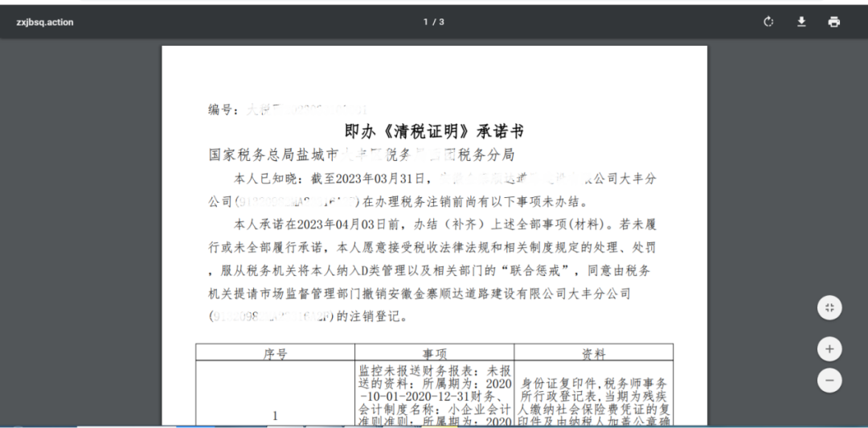Select the 序号 table column header
The height and width of the screenshot is (428, 868).
(276, 353)
